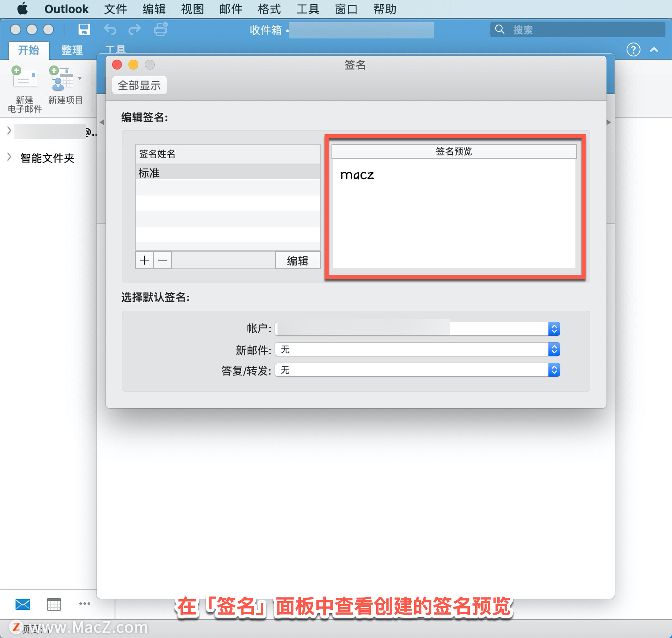The height and width of the screenshot is (638, 672).
Task: Expand 智能文件夹 folder
Action: pyautogui.click(x=9, y=157)
